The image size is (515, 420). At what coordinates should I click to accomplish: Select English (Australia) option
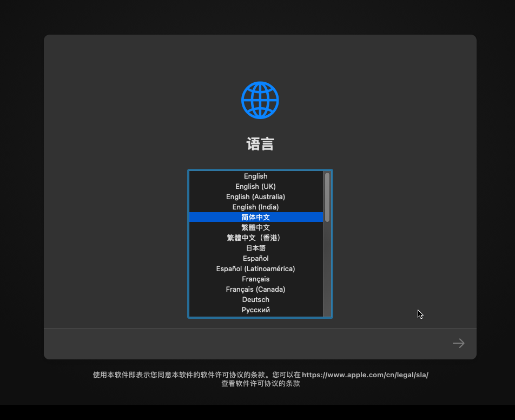[x=256, y=196]
